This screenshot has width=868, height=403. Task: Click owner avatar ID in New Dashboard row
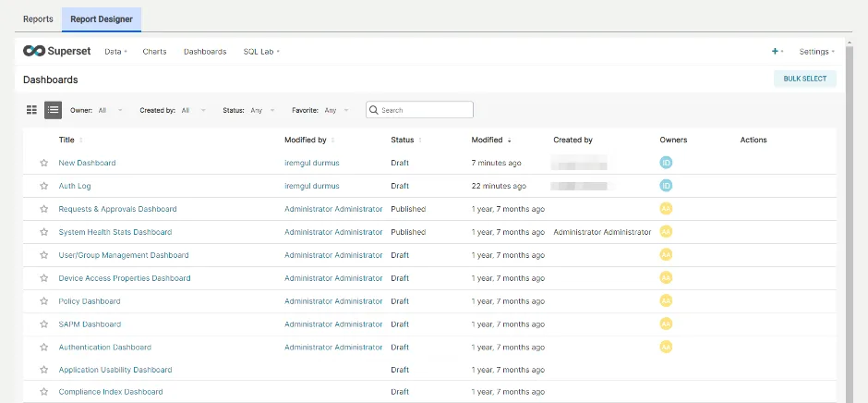tap(666, 163)
